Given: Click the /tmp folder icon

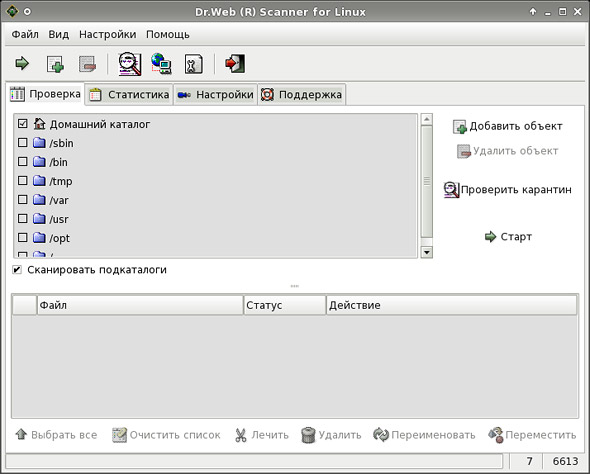Looking at the screenshot, I should pos(39,181).
